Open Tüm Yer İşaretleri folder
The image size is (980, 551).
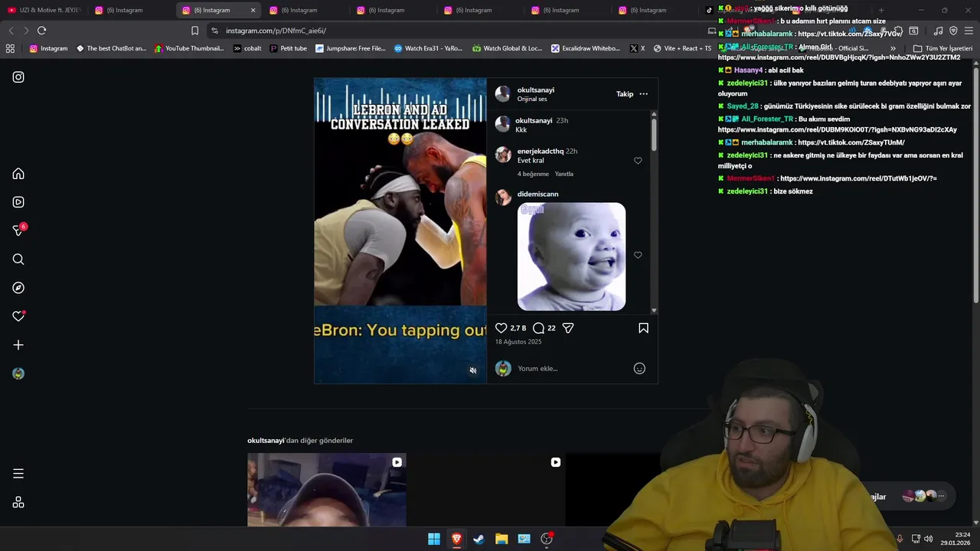pyautogui.click(x=942, y=48)
